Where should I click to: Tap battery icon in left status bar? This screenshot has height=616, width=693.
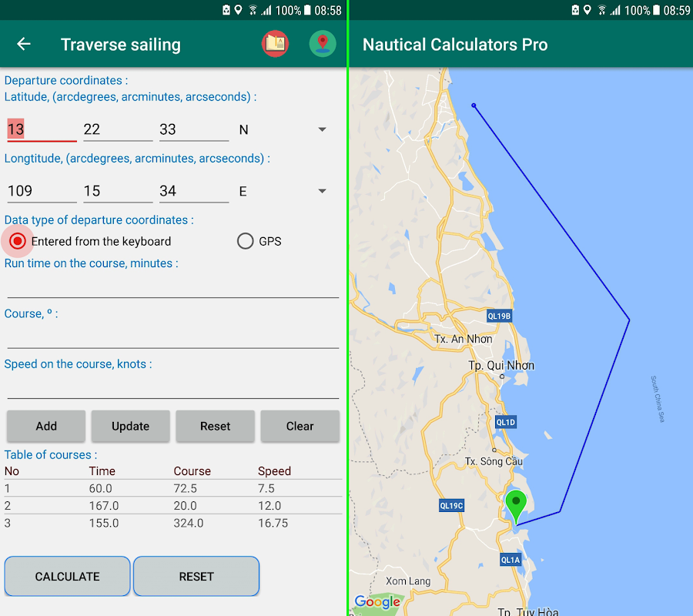(307, 10)
